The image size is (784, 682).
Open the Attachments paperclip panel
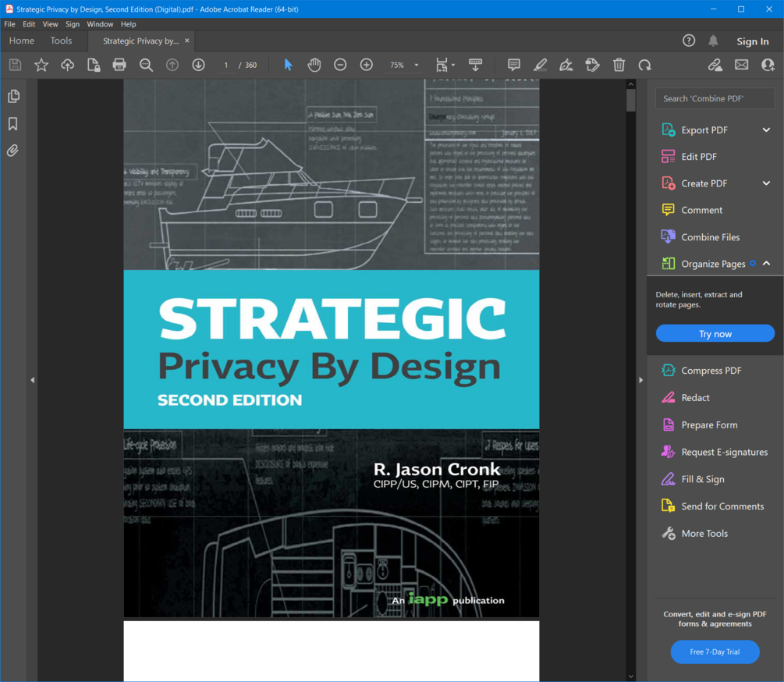13,151
